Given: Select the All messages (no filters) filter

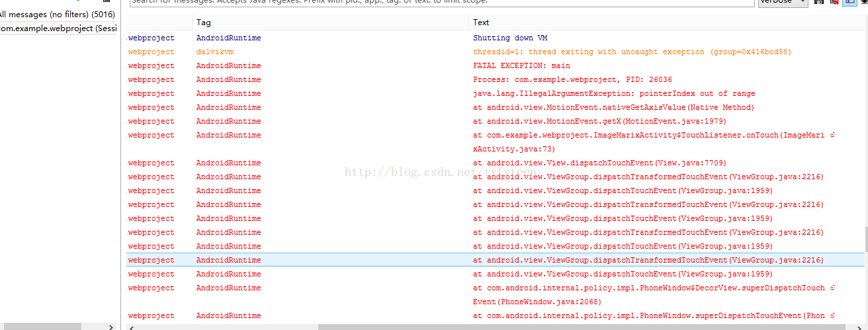Looking at the screenshot, I should point(58,15).
